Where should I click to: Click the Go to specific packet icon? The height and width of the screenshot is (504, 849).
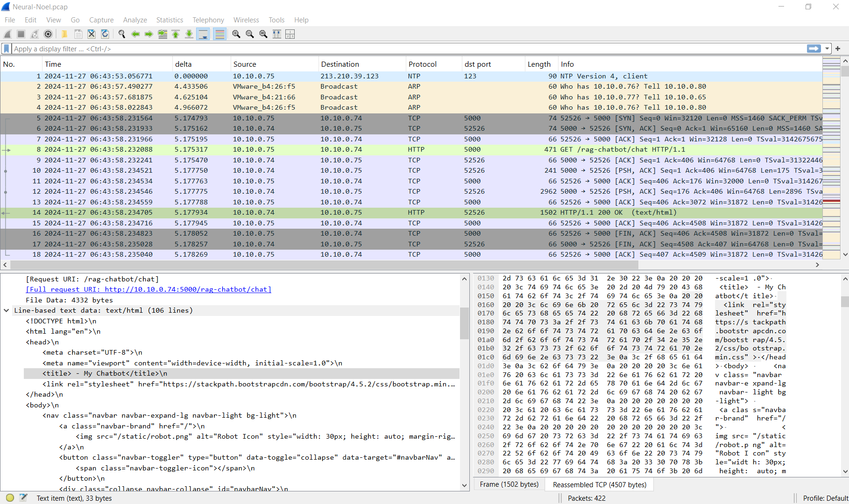coord(163,34)
